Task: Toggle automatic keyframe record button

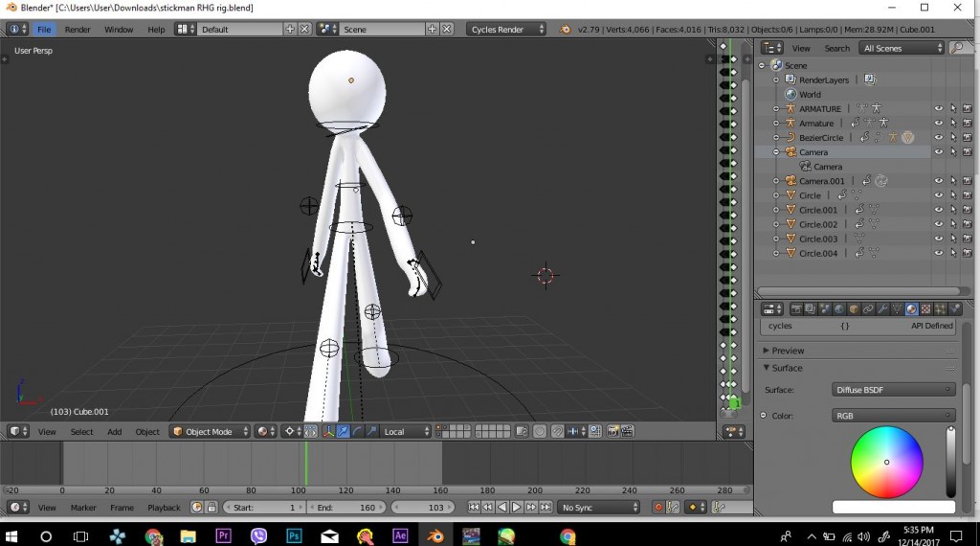Action: [657, 508]
